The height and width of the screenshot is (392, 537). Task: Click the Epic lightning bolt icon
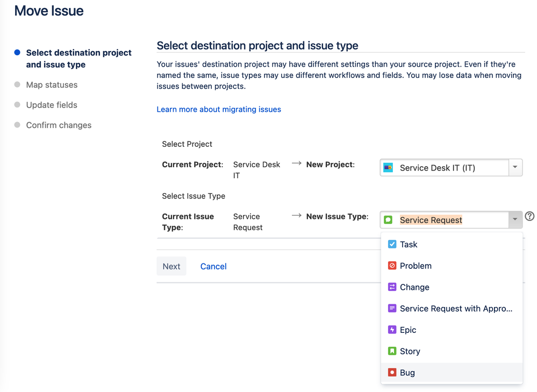[392, 330]
